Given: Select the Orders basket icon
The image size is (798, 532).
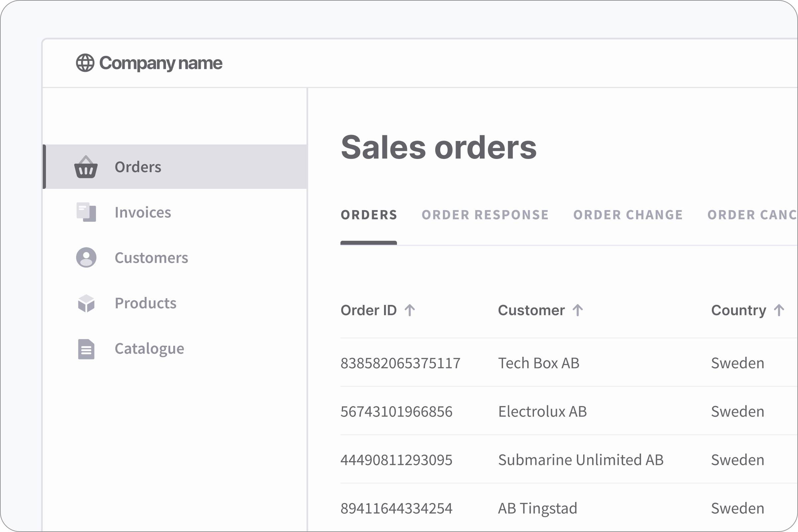Looking at the screenshot, I should [86, 167].
